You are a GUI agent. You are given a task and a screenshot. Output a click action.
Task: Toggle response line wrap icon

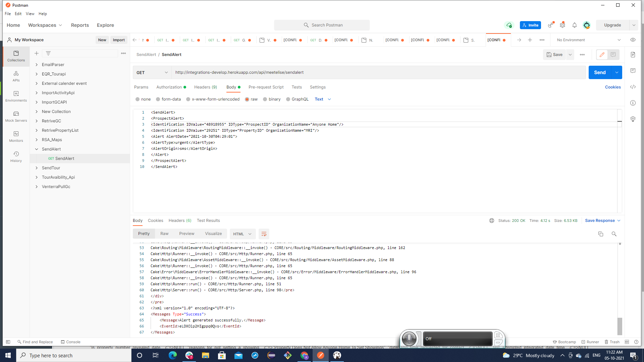tap(264, 234)
